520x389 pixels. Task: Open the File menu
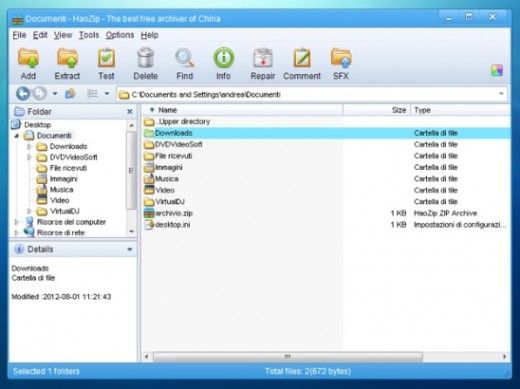click(x=19, y=35)
